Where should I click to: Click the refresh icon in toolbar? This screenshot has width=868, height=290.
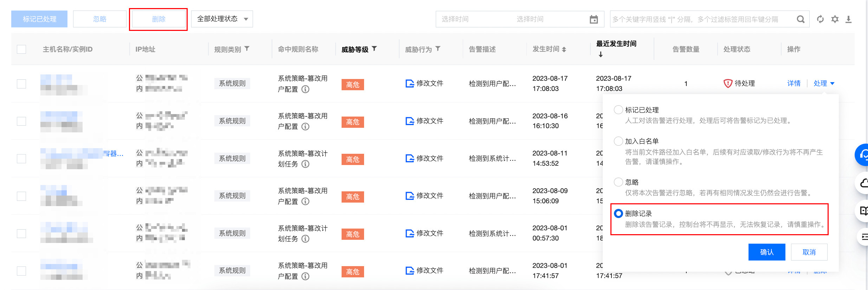(820, 19)
